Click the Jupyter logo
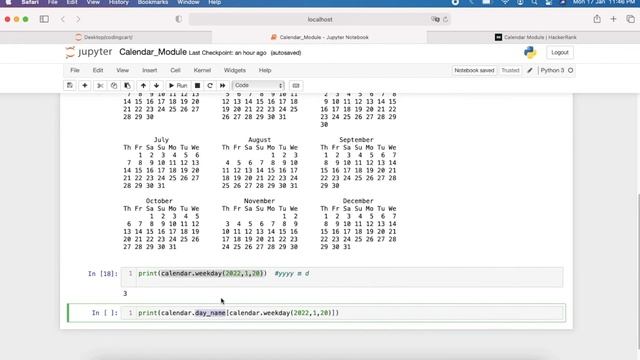This screenshot has width=640, height=360. 89,52
